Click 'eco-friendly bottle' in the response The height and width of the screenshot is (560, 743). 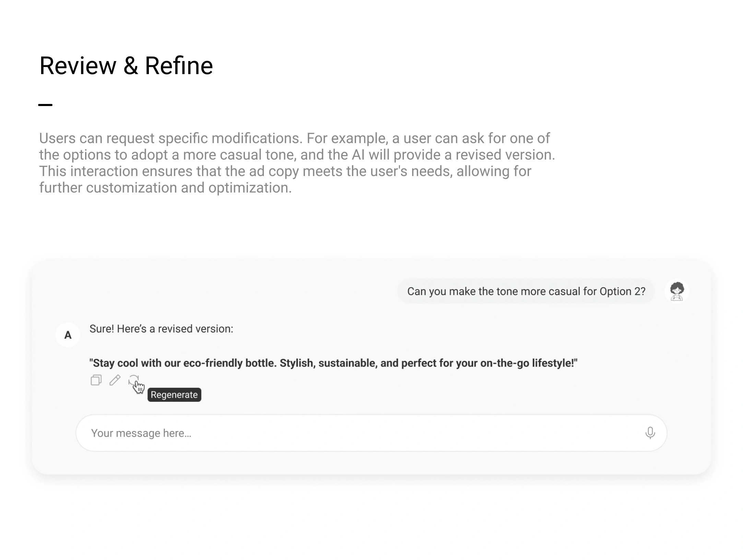(x=230, y=363)
